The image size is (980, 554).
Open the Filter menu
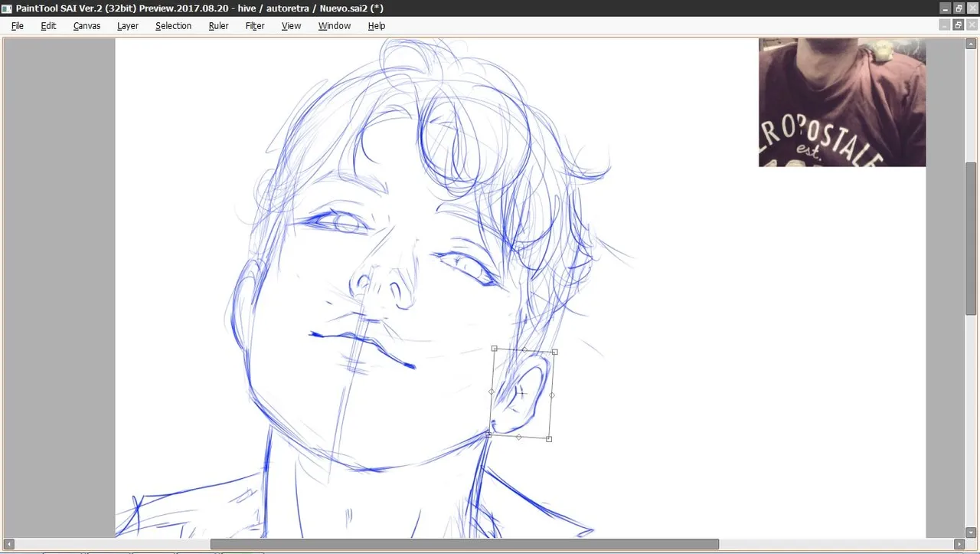pos(255,25)
